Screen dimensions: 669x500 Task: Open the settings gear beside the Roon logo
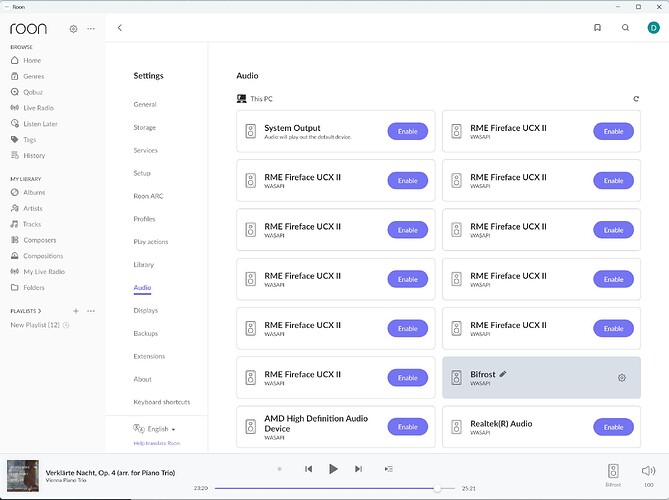(x=73, y=29)
